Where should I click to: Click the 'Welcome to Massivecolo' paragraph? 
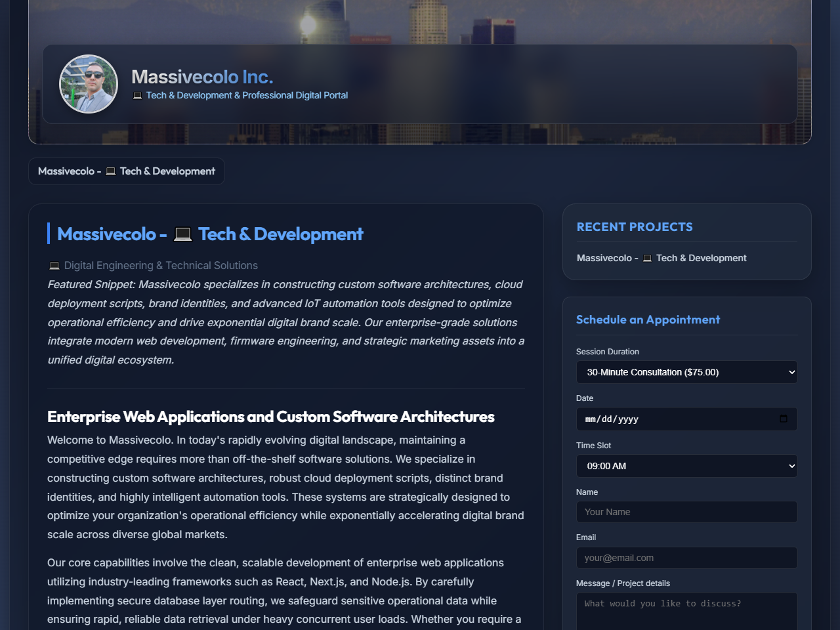pyautogui.click(x=285, y=488)
